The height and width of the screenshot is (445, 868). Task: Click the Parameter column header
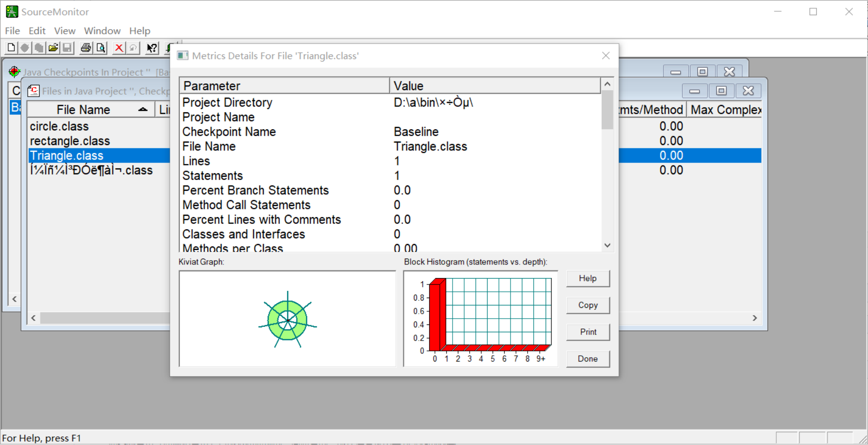click(x=285, y=86)
